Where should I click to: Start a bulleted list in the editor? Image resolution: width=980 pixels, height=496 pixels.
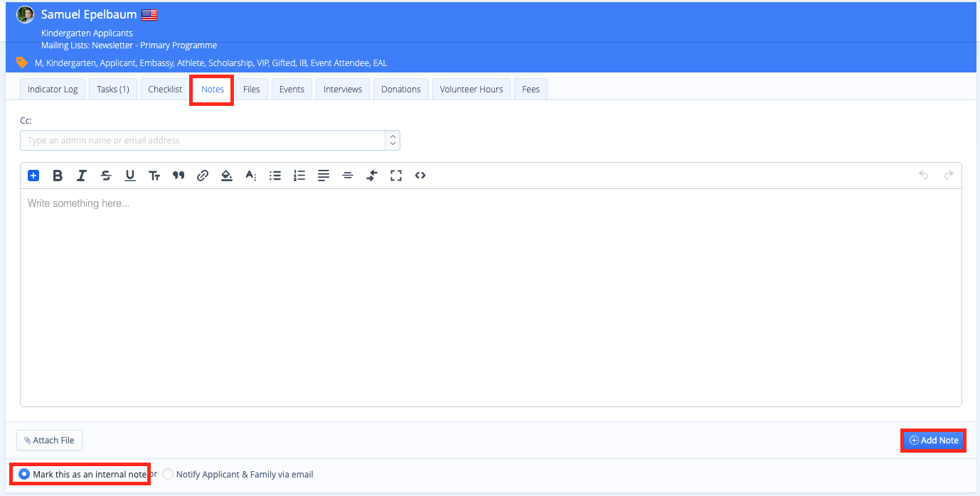[275, 176]
